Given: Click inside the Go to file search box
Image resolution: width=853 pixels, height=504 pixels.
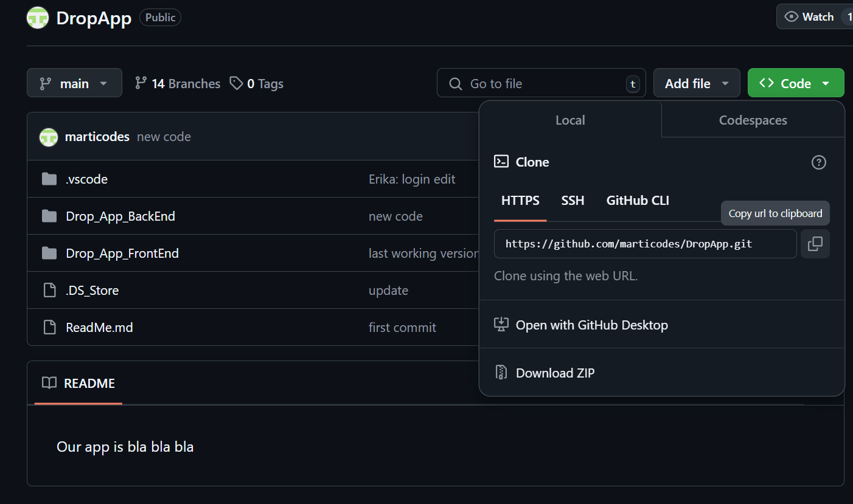Looking at the screenshot, I should click(535, 83).
